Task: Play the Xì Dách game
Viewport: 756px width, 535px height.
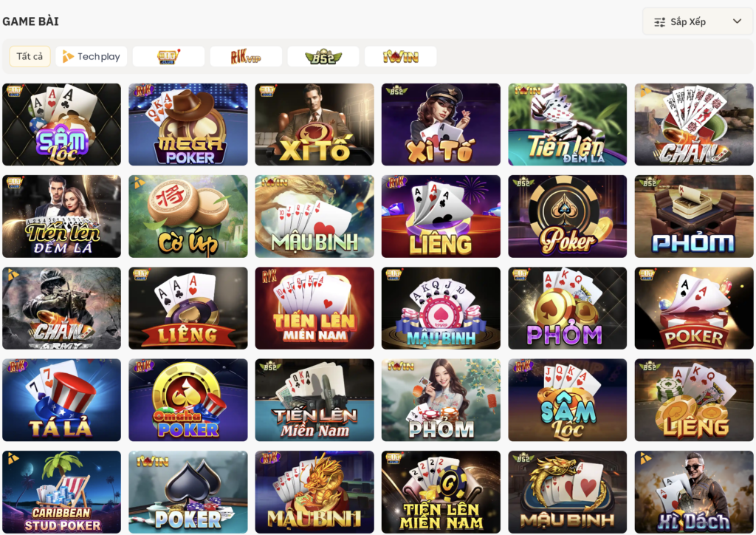Action: point(694,492)
